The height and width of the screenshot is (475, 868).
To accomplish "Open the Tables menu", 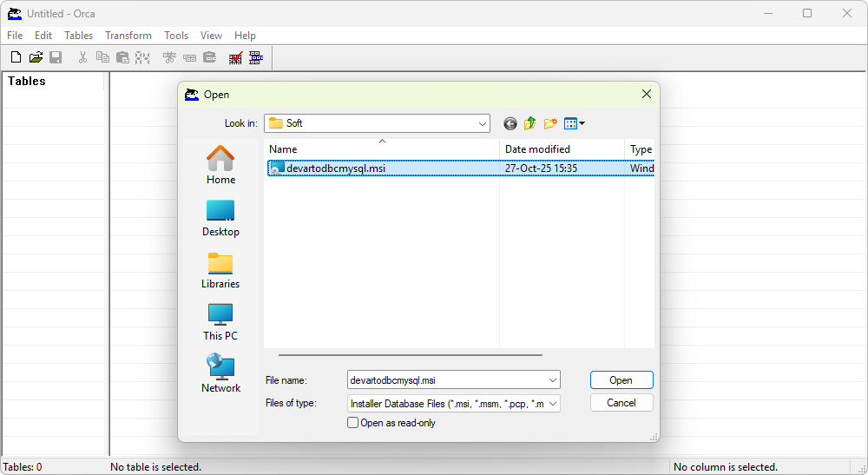I will [x=79, y=36].
